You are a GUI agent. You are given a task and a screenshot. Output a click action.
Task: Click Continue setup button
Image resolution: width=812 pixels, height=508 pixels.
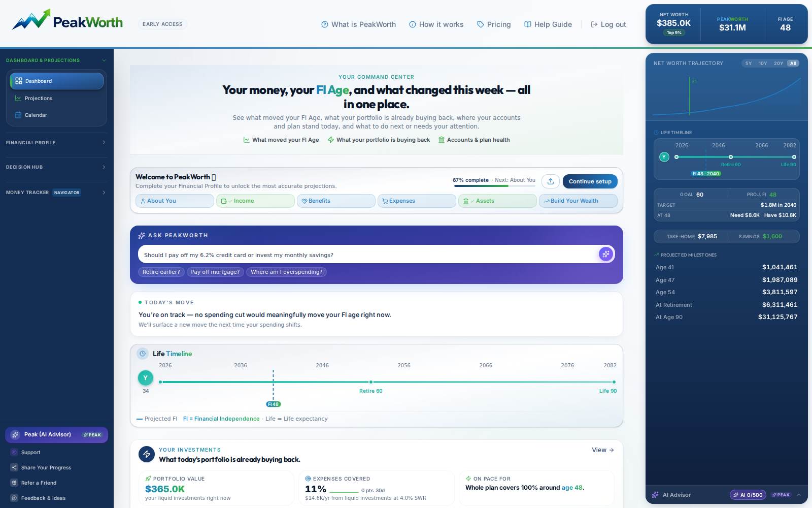click(590, 181)
